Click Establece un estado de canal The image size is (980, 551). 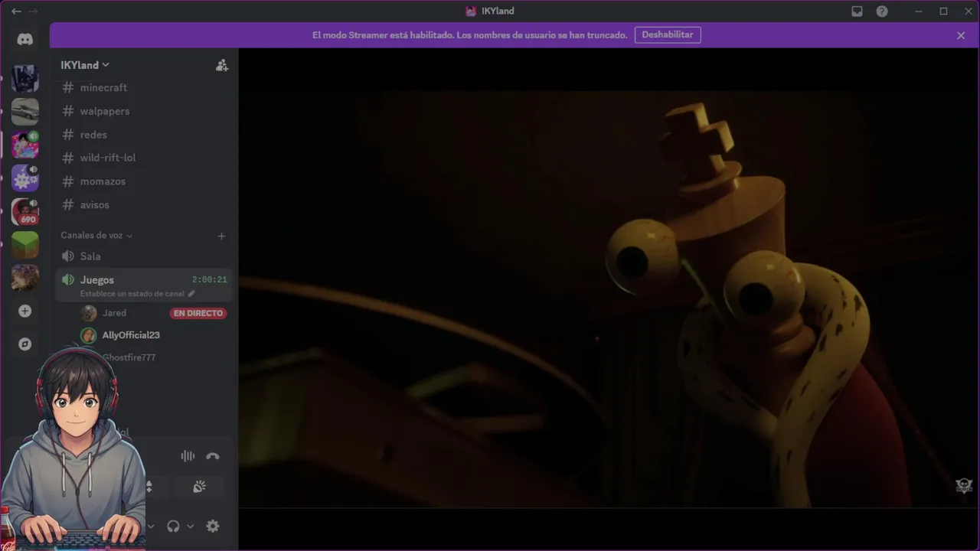coord(132,294)
